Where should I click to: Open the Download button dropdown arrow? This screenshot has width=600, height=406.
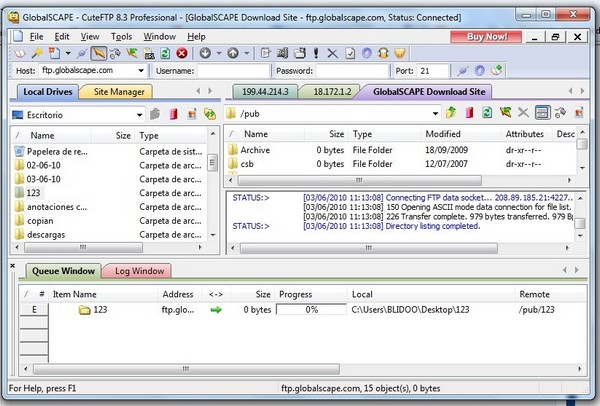click(219, 53)
